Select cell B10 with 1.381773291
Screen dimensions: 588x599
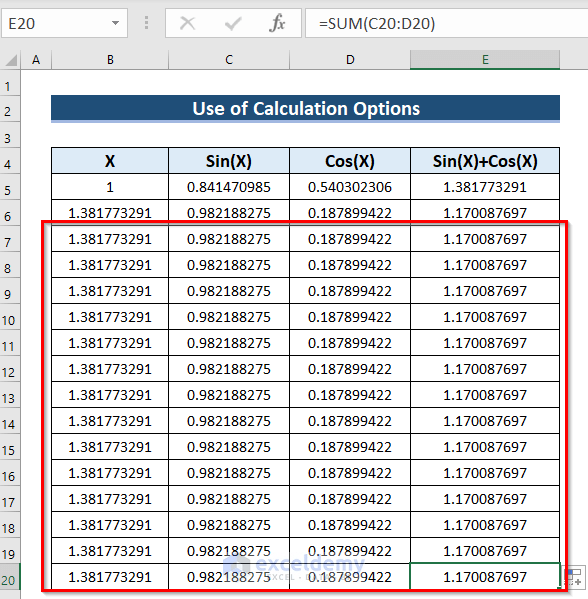click(x=110, y=317)
